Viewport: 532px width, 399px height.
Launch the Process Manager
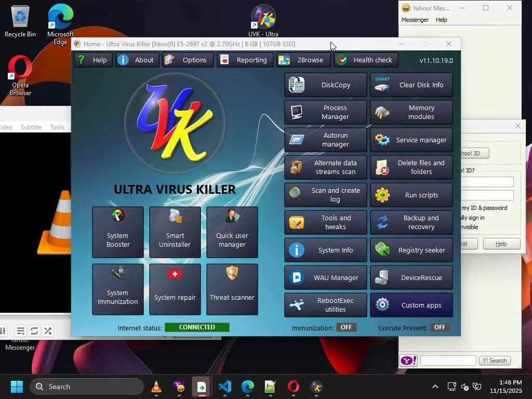point(325,112)
